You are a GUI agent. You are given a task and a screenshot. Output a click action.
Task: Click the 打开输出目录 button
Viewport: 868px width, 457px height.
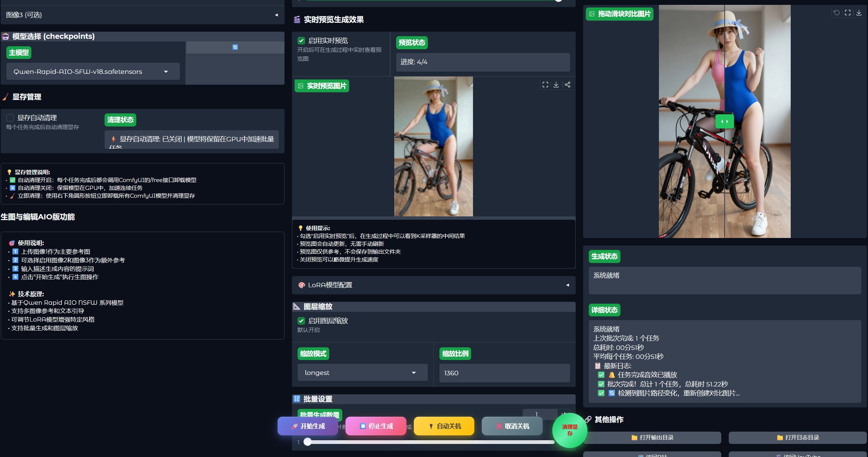652,438
